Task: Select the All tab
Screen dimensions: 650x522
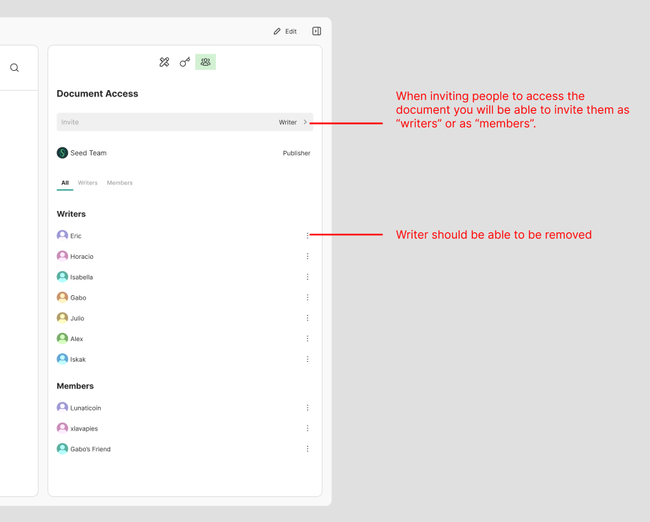Action: [x=65, y=183]
